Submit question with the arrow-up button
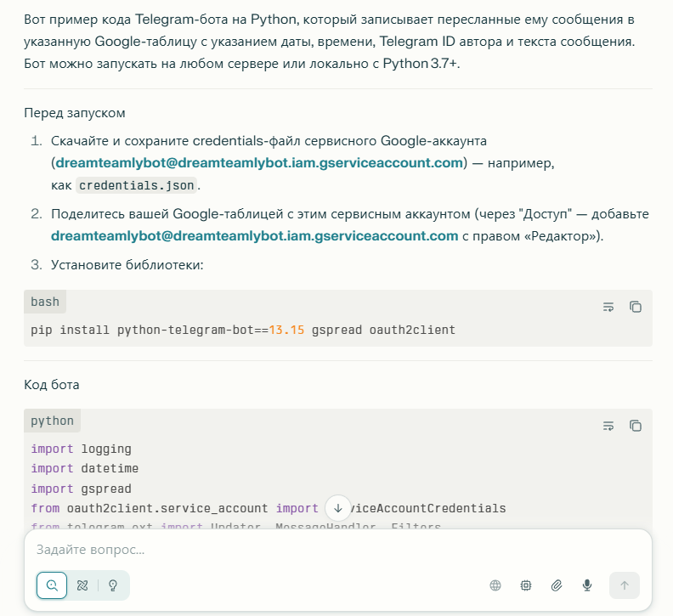673x616 pixels. tap(625, 585)
